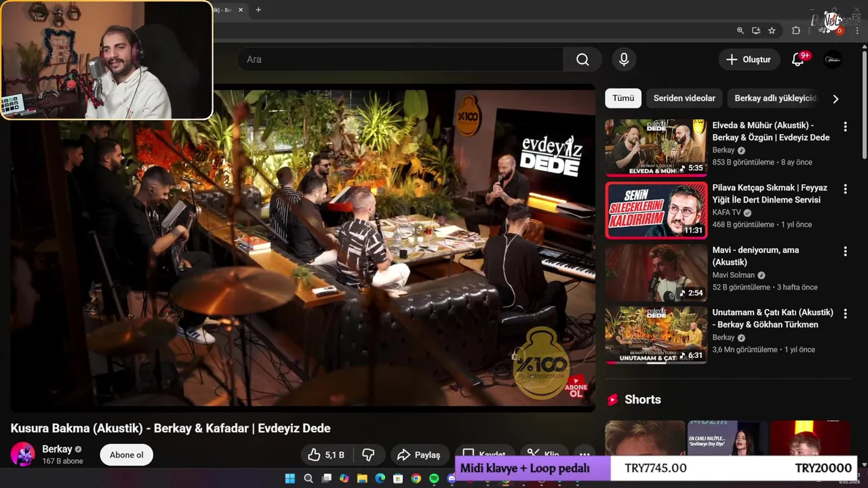This screenshot has width=868, height=488.
Task: Open Unutamam & Çatı Katı video title
Action: 773,319
